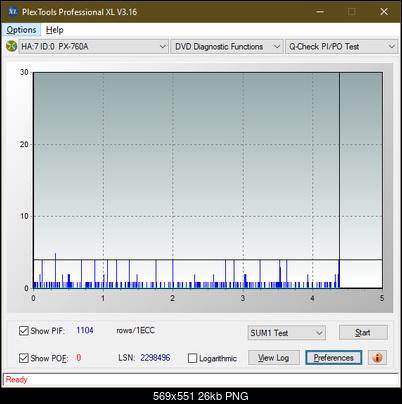Click the View Log button
The image size is (402, 404).
[x=274, y=358]
